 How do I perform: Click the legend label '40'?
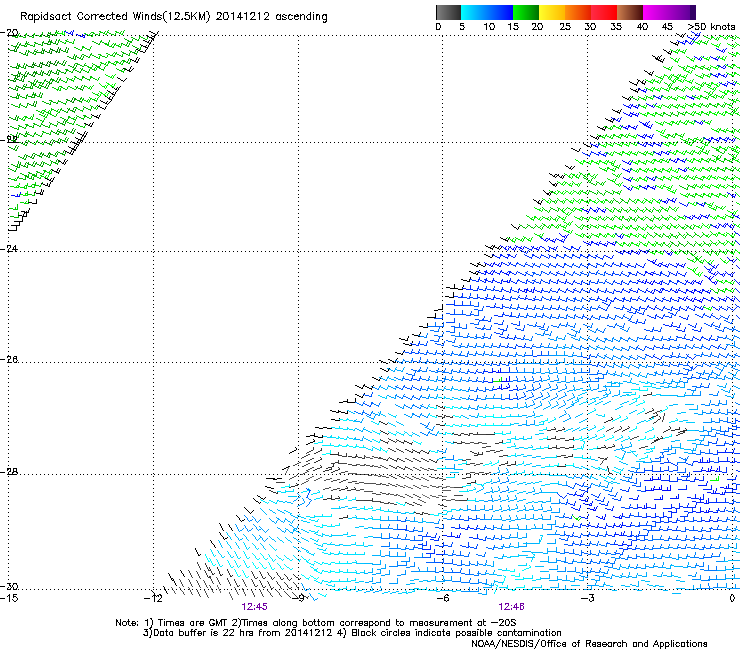click(x=642, y=27)
